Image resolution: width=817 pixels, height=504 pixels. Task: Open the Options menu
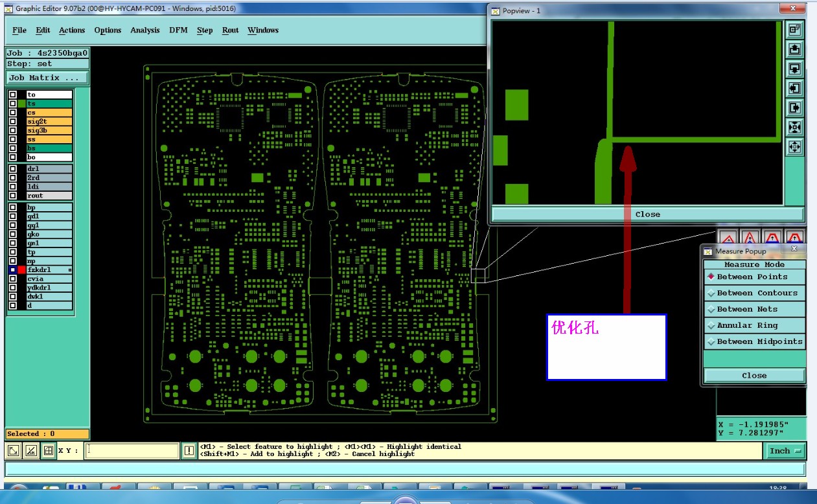(x=108, y=30)
